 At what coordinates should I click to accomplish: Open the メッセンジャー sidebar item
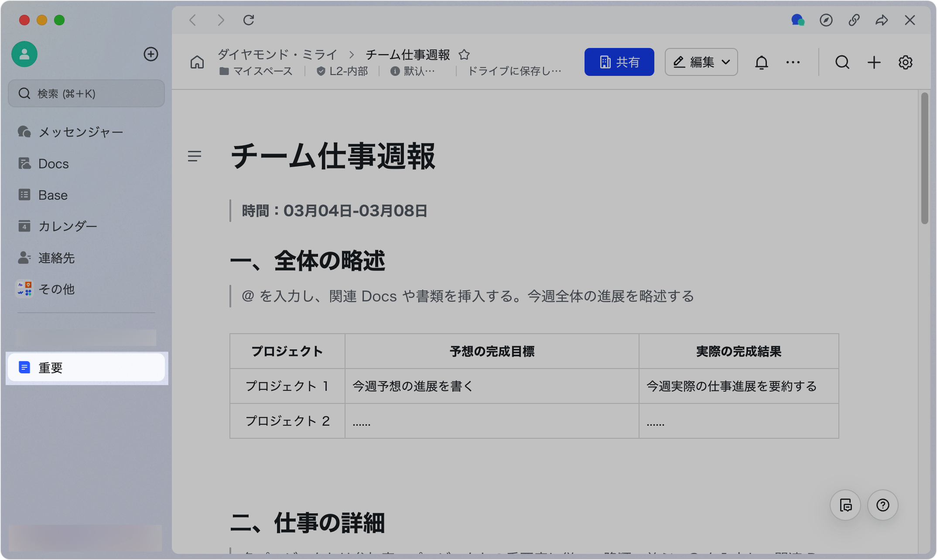(x=81, y=132)
